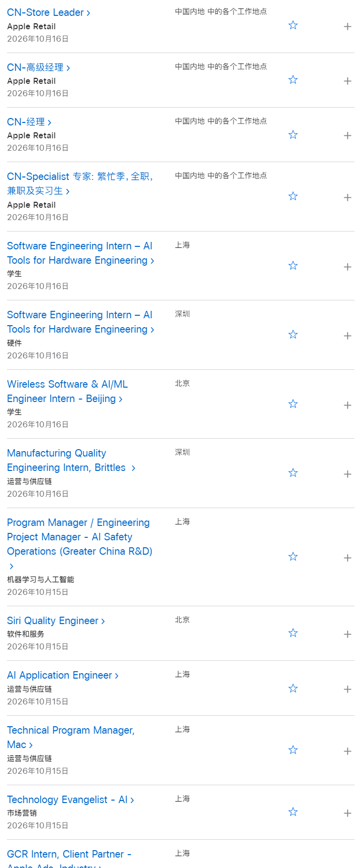The image size is (359, 868).
Task: Expand Manufacturing Quality Engineering Intern row details
Action: tap(348, 474)
